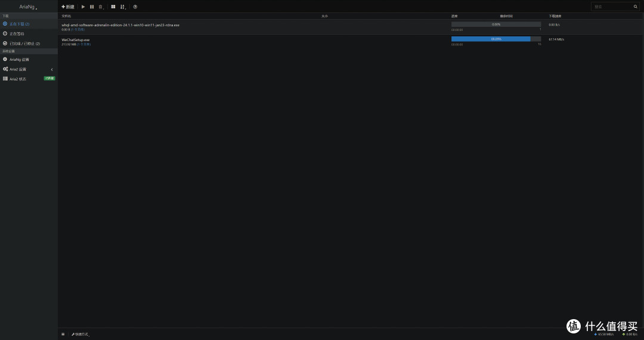Select the WeChatSetup.exe download row

click(x=351, y=42)
